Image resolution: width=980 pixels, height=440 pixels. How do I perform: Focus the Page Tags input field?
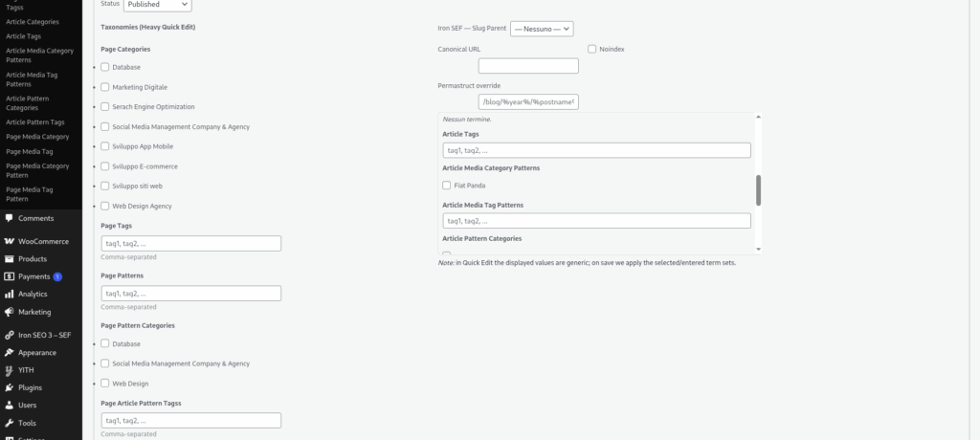(191, 243)
